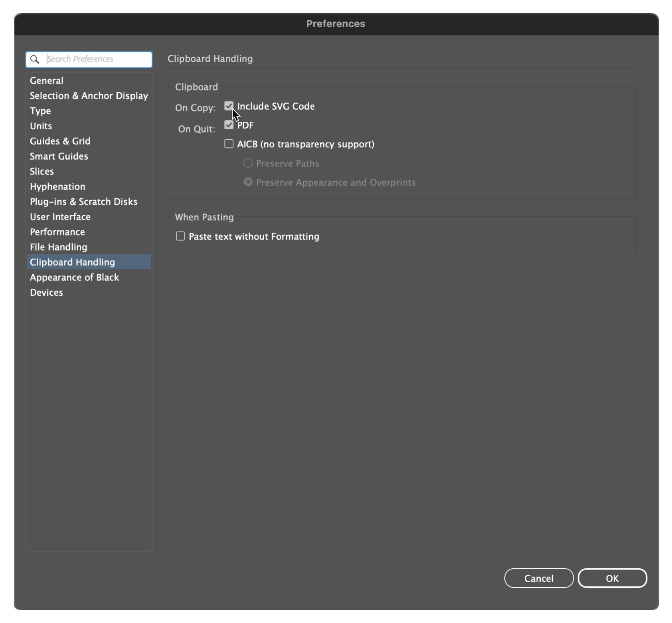The width and height of the screenshot is (672, 623).
Task: Toggle Paste text without Formatting
Action: point(180,236)
